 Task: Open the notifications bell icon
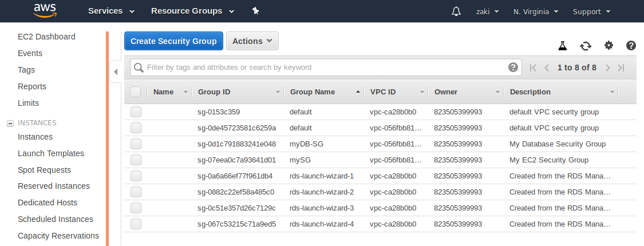pos(456,11)
